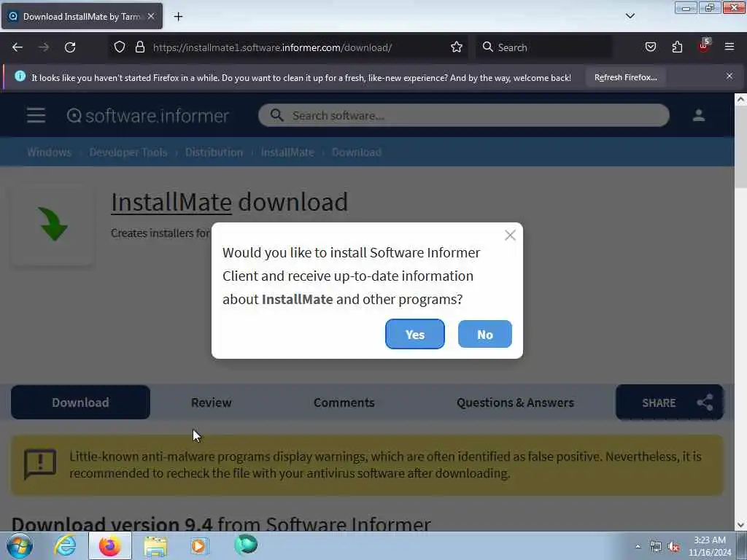Click the InstallMate title link in heading

click(171, 202)
